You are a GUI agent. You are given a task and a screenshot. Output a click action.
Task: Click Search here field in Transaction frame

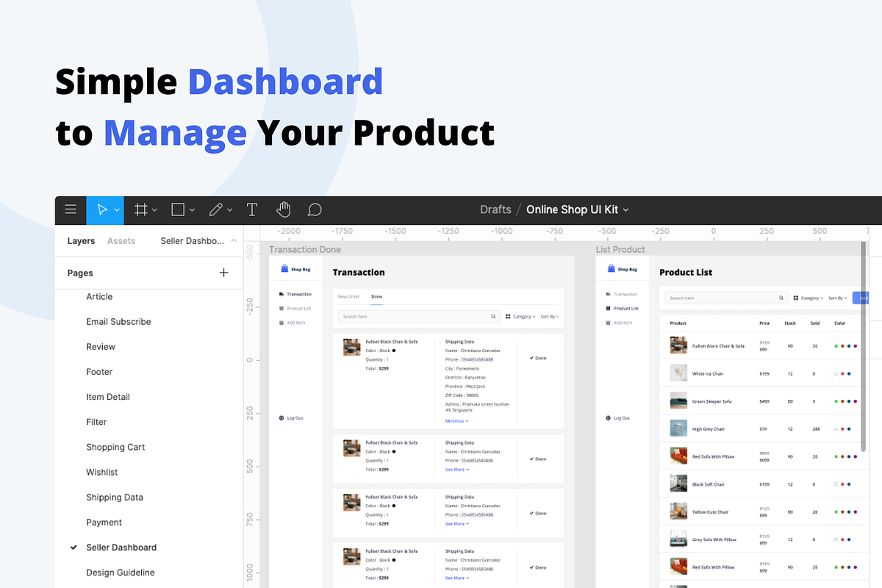tap(419, 316)
